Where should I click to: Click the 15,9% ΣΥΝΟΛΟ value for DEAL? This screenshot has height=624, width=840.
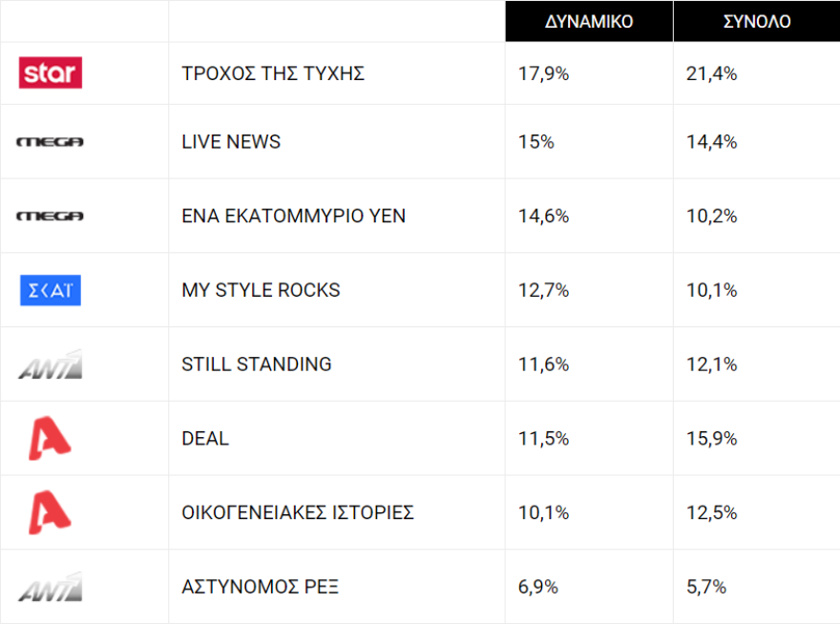click(x=712, y=439)
